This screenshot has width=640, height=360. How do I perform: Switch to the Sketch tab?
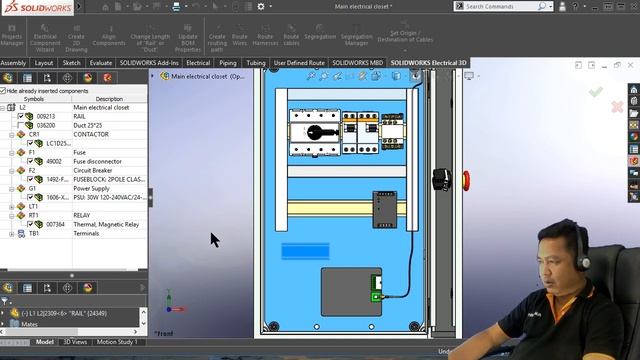(x=71, y=63)
